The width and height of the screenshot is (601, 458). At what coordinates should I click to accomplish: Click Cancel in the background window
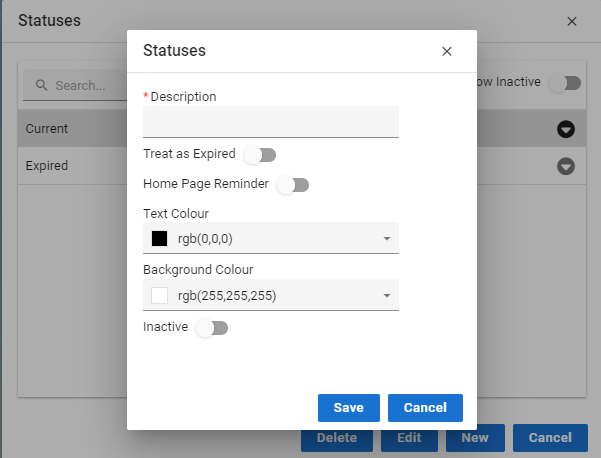[x=550, y=438]
